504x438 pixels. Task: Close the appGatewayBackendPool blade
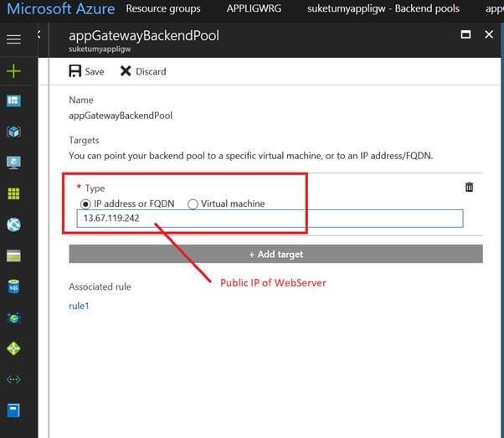[489, 34]
